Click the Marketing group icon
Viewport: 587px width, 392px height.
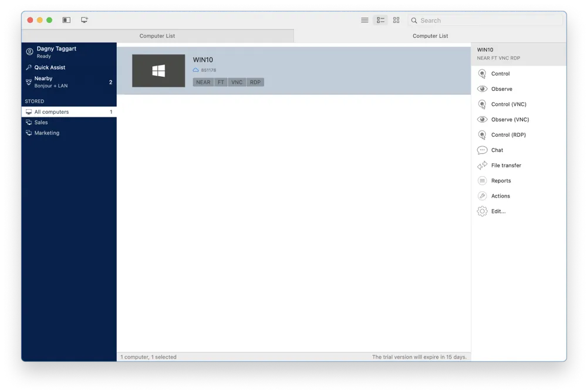(x=29, y=133)
